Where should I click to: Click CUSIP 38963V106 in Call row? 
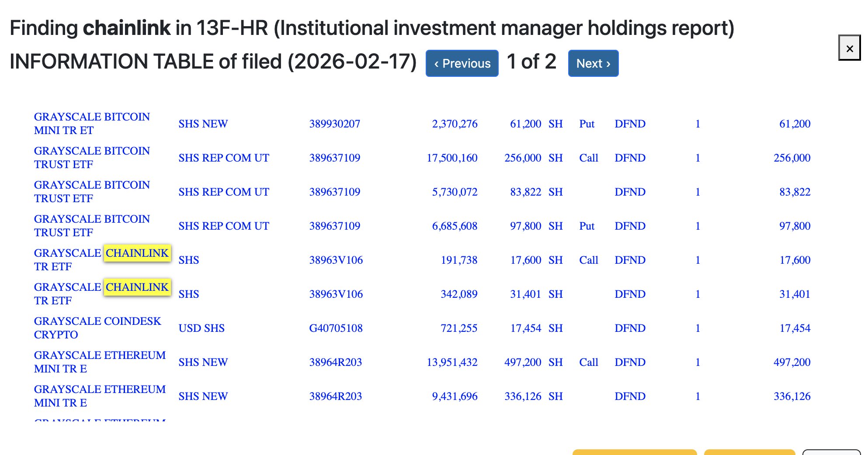336,260
